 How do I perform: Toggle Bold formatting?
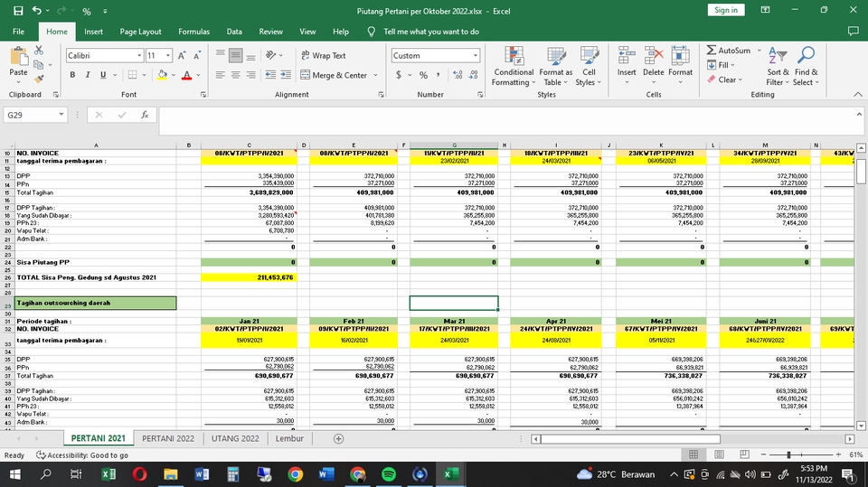72,75
